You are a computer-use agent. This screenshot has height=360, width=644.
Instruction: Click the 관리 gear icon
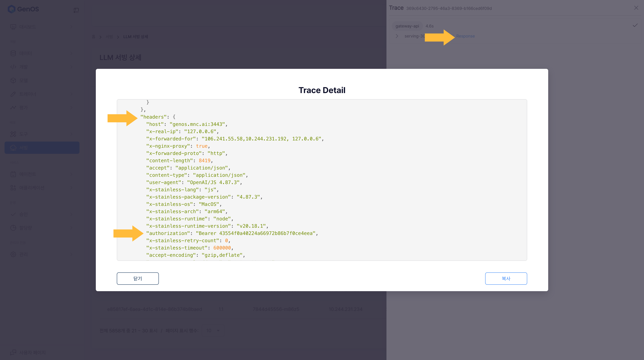point(13,254)
